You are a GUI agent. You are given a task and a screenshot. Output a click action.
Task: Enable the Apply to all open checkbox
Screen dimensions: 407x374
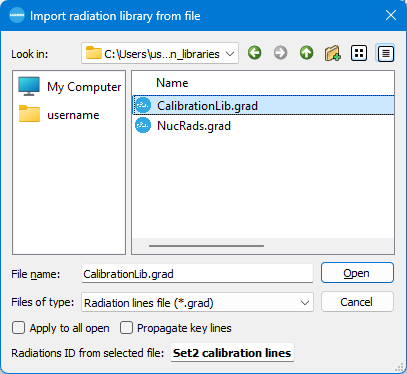(x=18, y=328)
